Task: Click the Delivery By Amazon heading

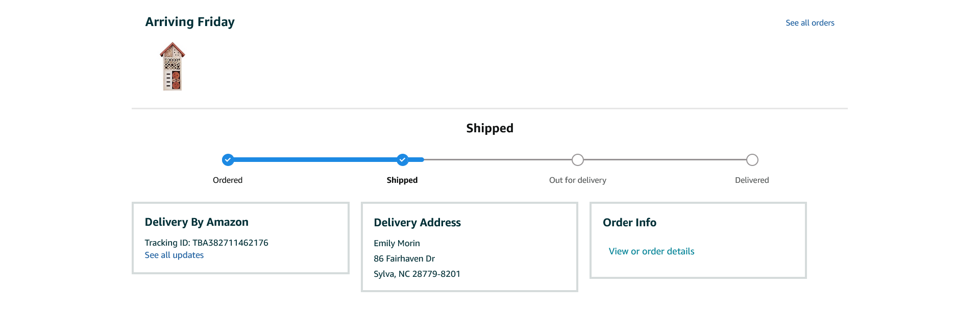Action: [x=197, y=222]
